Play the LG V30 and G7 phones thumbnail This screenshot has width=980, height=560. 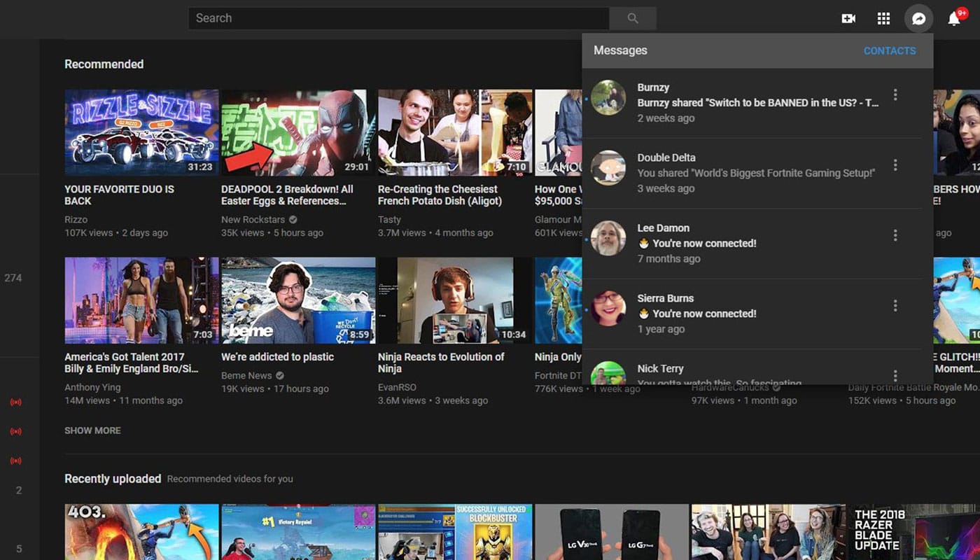click(612, 532)
